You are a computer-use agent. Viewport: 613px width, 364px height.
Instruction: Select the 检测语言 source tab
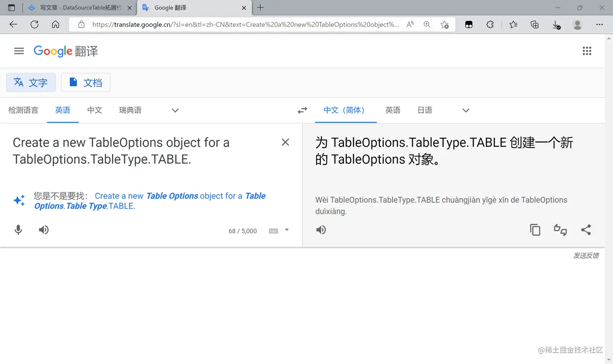[23, 110]
